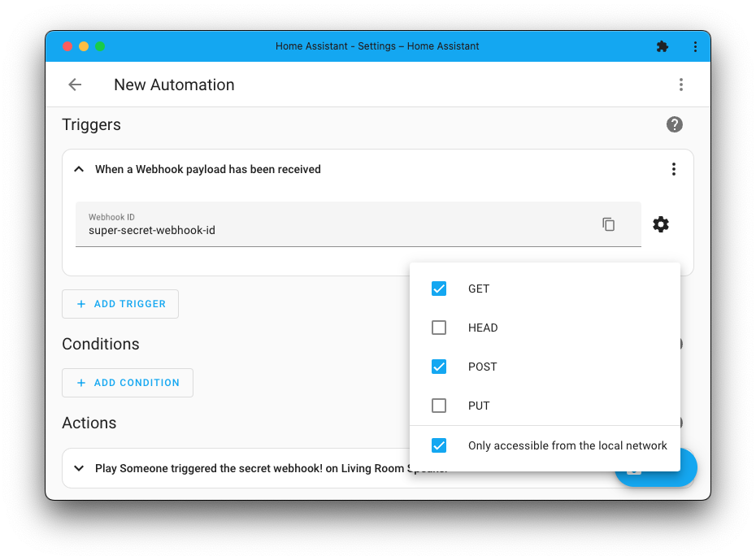Click the Triggers help question mark

click(674, 124)
